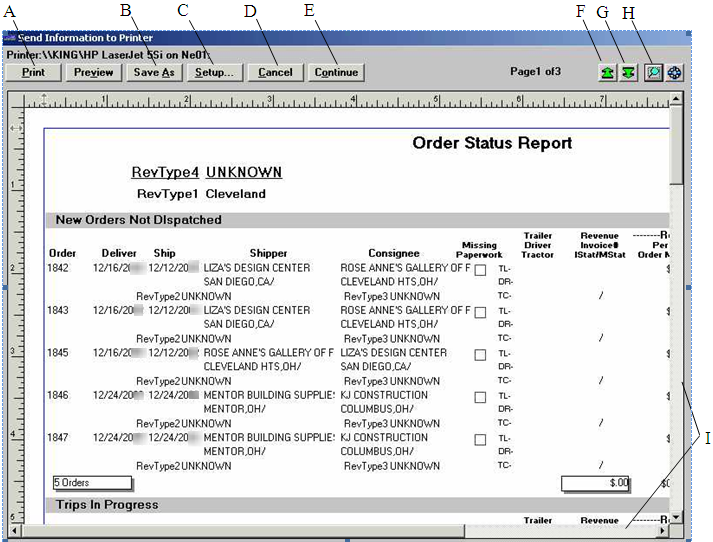
Task: Click the '5 Orders' count field
Action: click(x=92, y=483)
